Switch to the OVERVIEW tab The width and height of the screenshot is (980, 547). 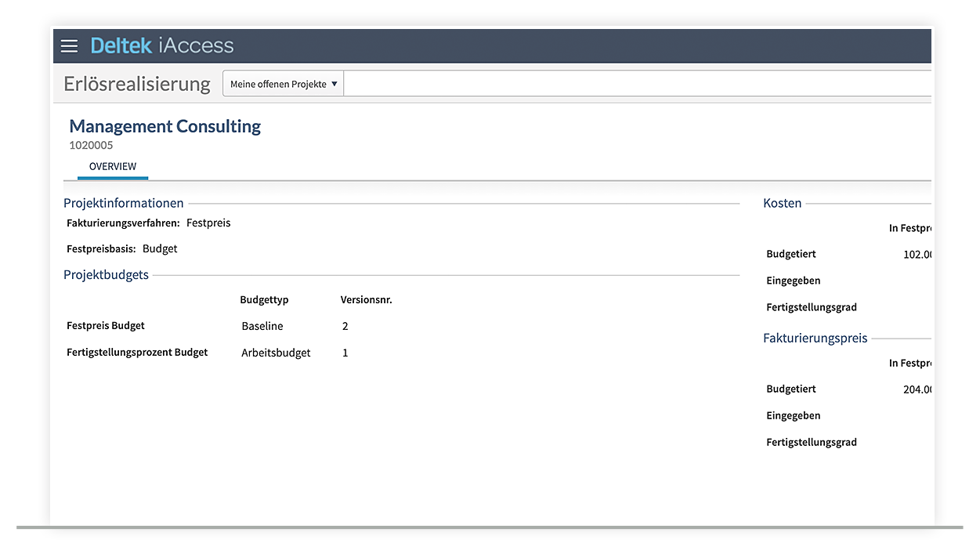coord(112,166)
